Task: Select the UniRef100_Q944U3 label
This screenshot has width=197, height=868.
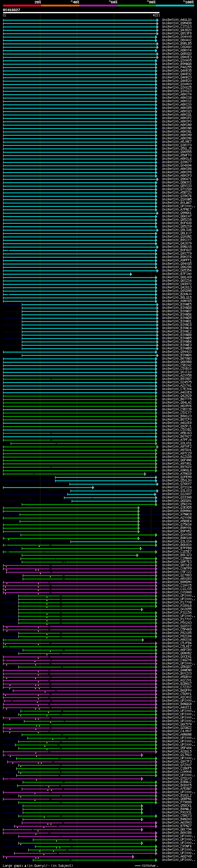Action: click(x=177, y=352)
